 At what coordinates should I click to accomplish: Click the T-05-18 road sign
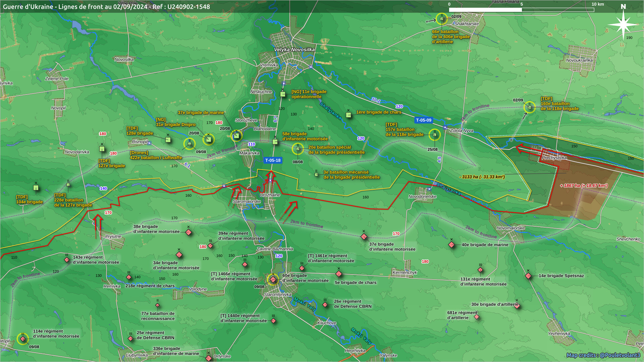point(273,161)
